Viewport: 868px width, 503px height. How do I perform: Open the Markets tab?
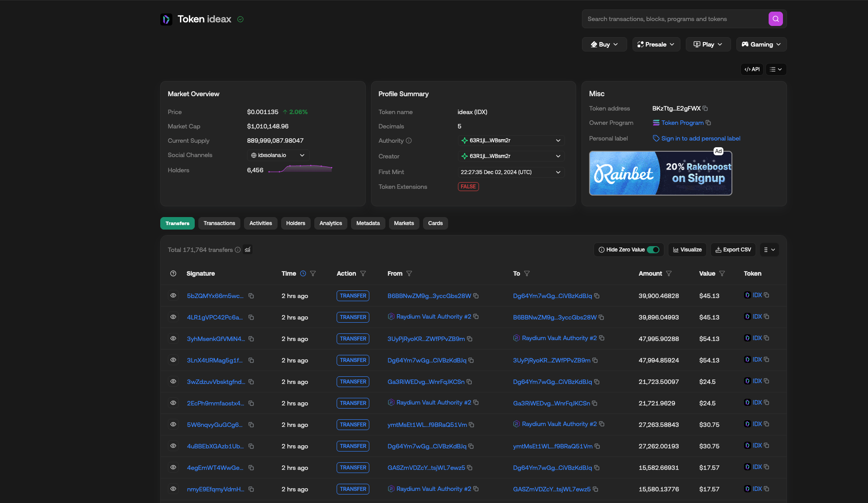pos(404,223)
